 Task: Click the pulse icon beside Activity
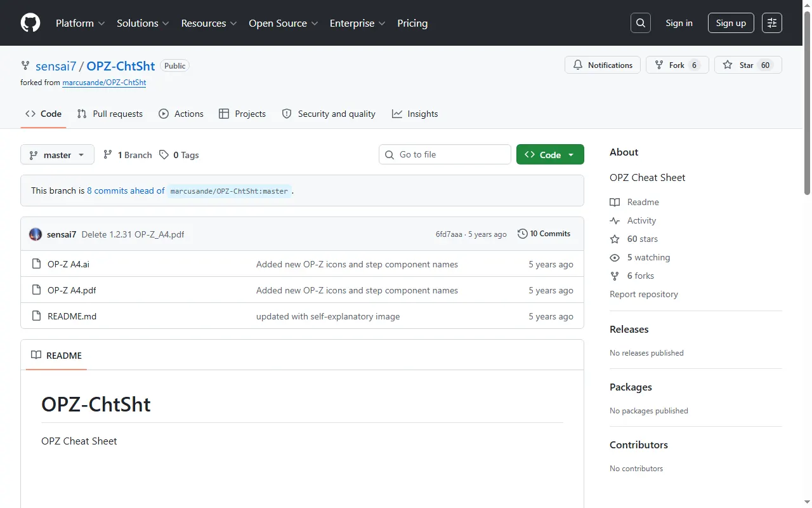click(x=615, y=220)
